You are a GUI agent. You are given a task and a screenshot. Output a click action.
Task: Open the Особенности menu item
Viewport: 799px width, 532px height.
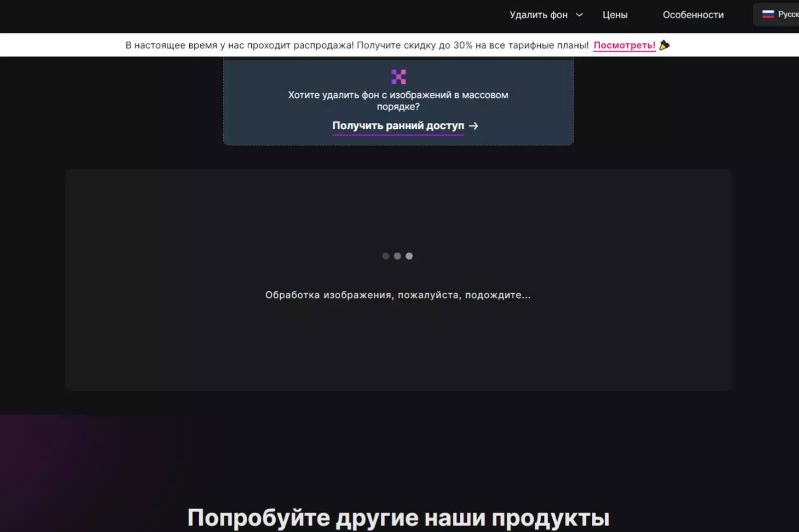pos(693,15)
